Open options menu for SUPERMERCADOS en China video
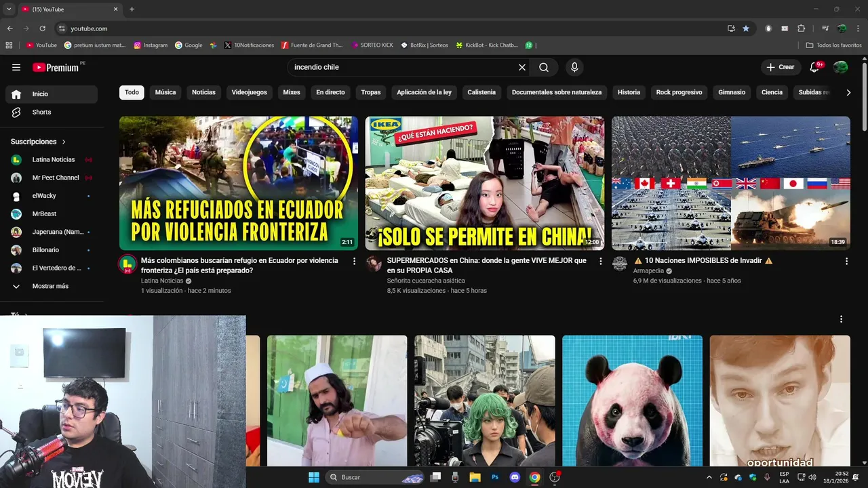 pos(600,261)
